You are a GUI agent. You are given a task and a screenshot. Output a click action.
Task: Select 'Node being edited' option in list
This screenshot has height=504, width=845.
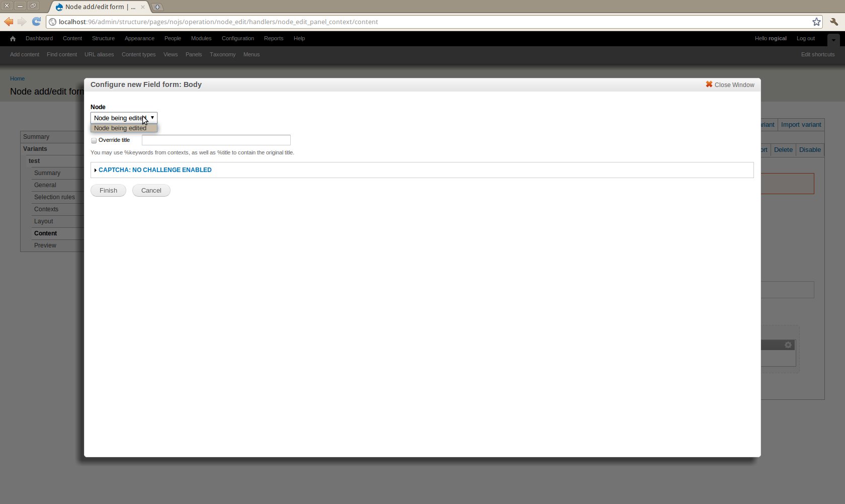coord(124,128)
